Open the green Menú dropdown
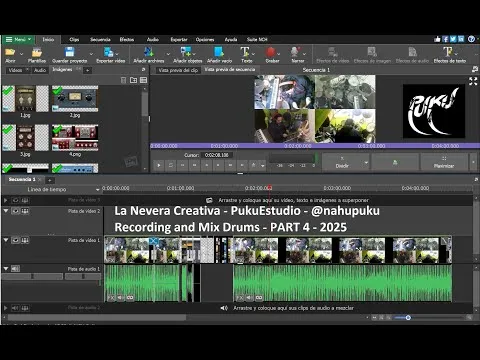 [x=18, y=39]
